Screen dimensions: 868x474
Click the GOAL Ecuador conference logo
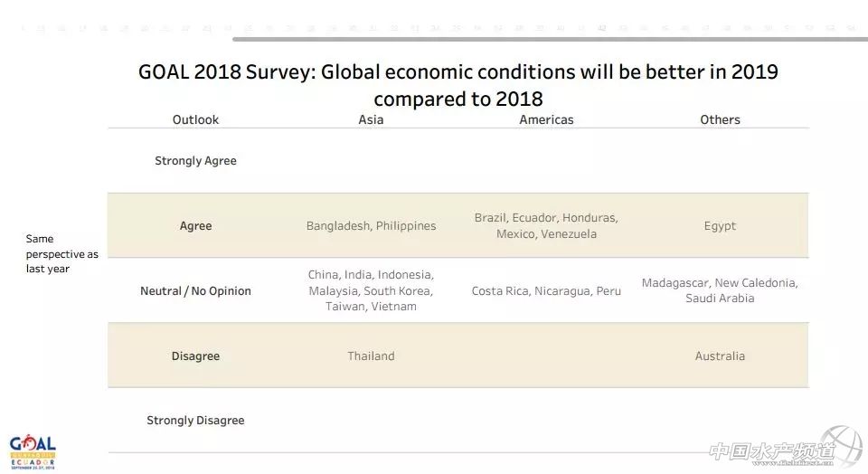pyautogui.click(x=33, y=450)
